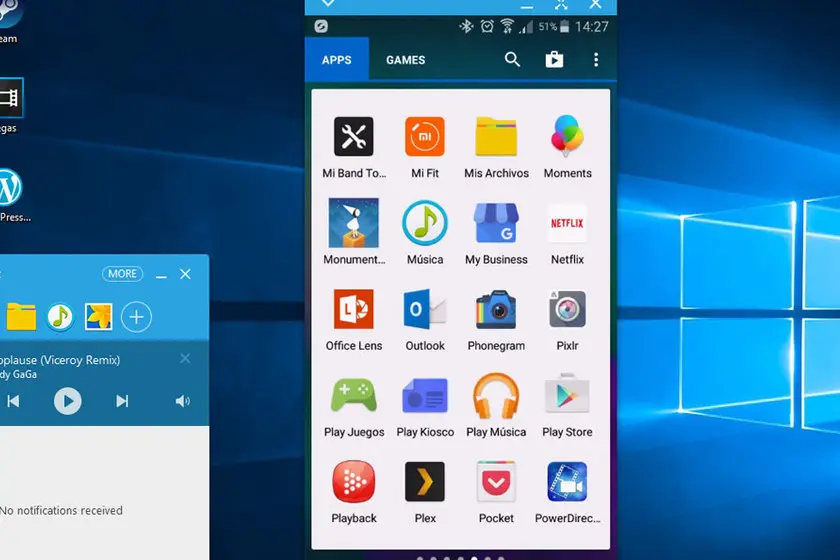The width and height of the screenshot is (840, 560).
Task: Tap the 51% battery indicator
Action: pos(554,26)
